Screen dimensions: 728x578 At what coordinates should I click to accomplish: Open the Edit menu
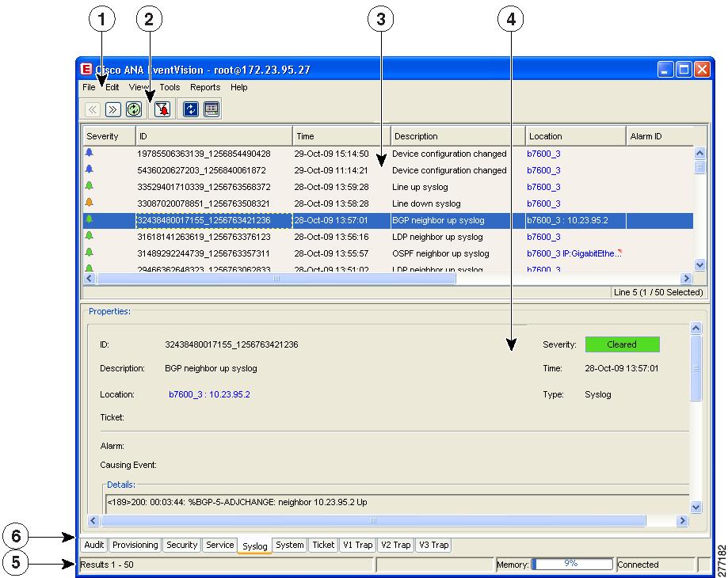click(x=112, y=87)
